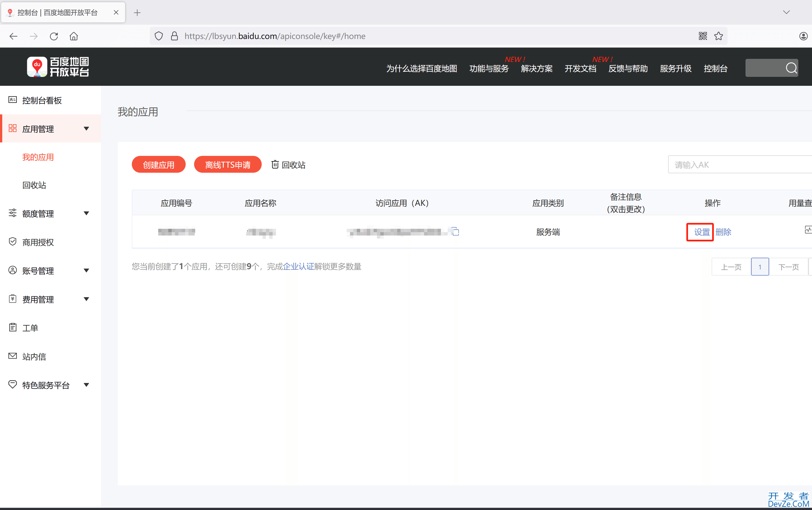Click 下一页 pagination button
This screenshot has height=510, width=812.
[x=788, y=267]
